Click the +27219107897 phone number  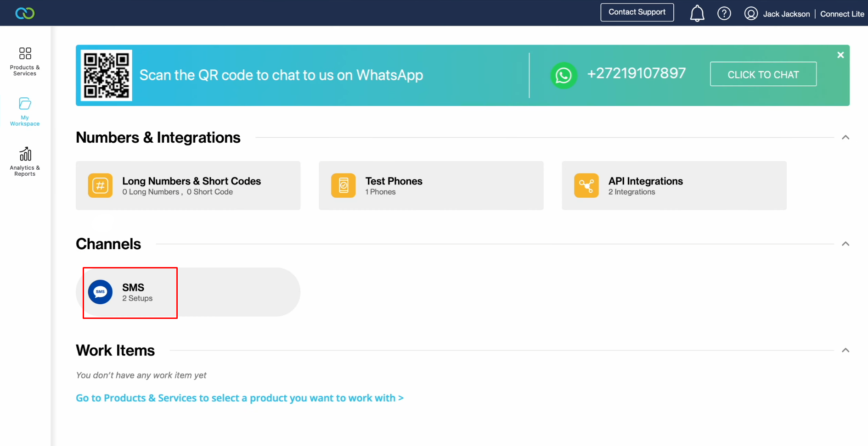637,73
